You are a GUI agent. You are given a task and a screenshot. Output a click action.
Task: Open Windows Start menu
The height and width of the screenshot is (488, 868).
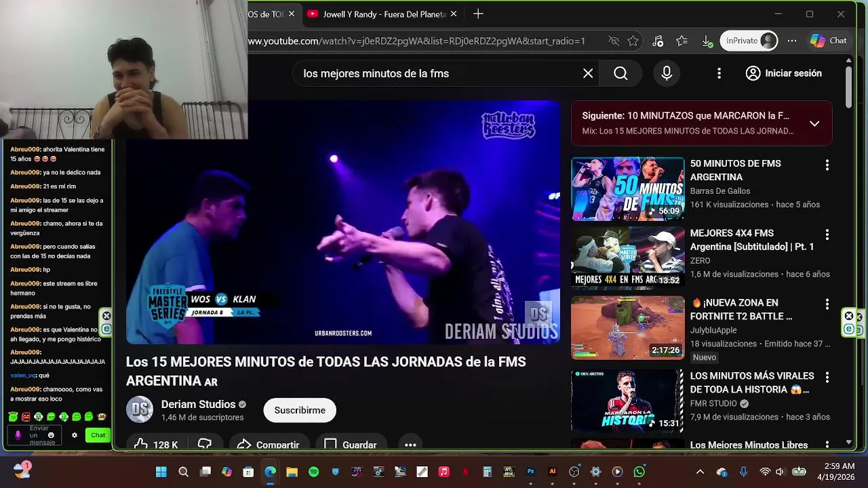[161, 472]
